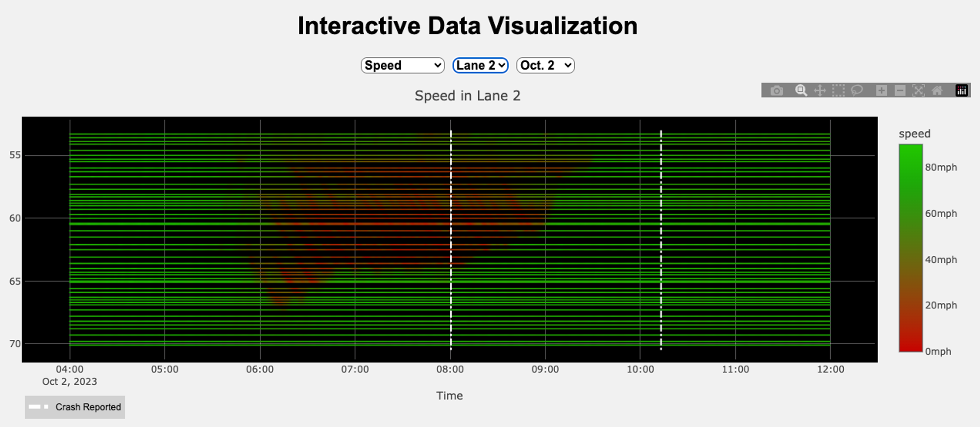Click the crash marker line at 08:00
The width and height of the screenshot is (980, 427).
(451, 240)
